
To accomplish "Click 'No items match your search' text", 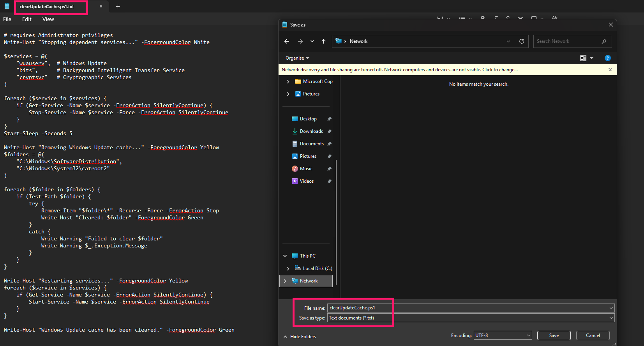I will pyautogui.click(x=478, y=84).
